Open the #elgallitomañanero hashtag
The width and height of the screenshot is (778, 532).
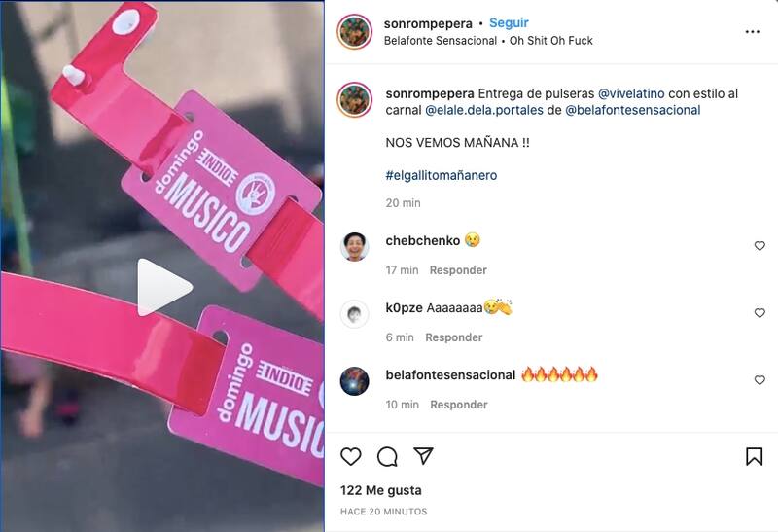point(442,175)
